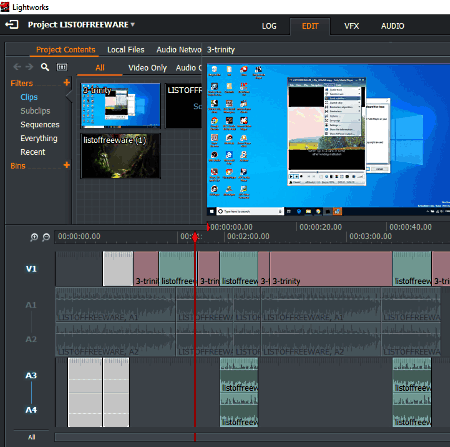Select the first LISTOFFREEWARE, A1 audio clip
Image resolution: width=450 pixels, height=447 pixels.
[x=115, y=305]
